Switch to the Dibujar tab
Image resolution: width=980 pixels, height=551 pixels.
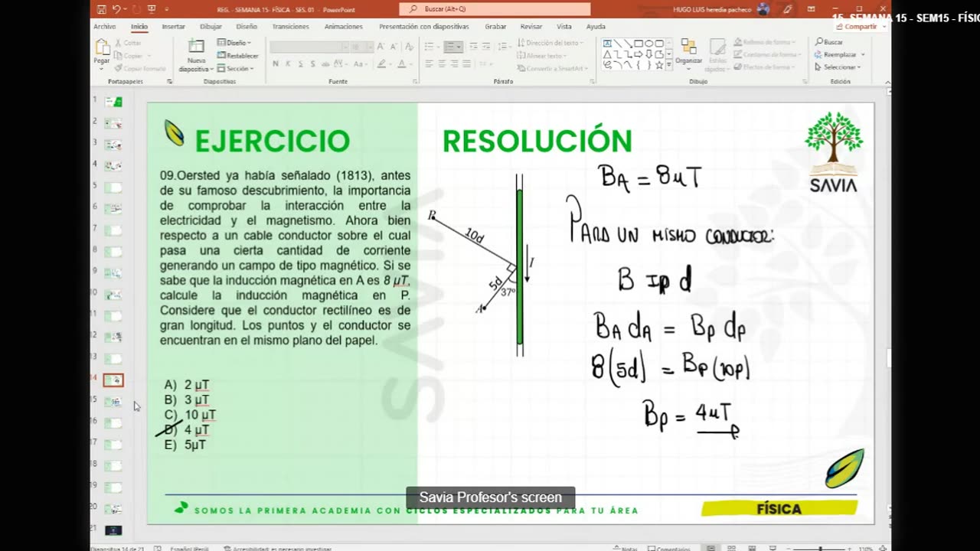211,27
